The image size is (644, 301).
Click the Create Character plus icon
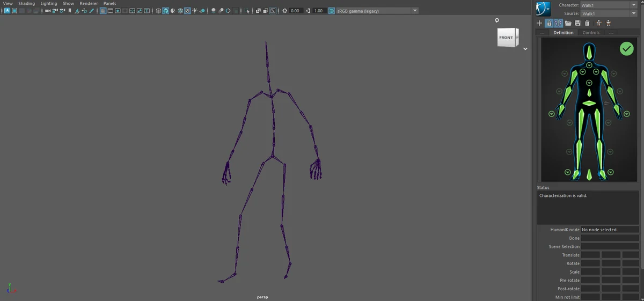(539, 23)
